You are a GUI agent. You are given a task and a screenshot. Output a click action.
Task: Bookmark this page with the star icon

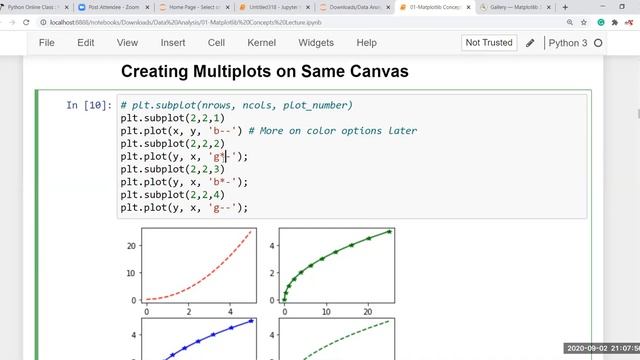pos(584,22)
